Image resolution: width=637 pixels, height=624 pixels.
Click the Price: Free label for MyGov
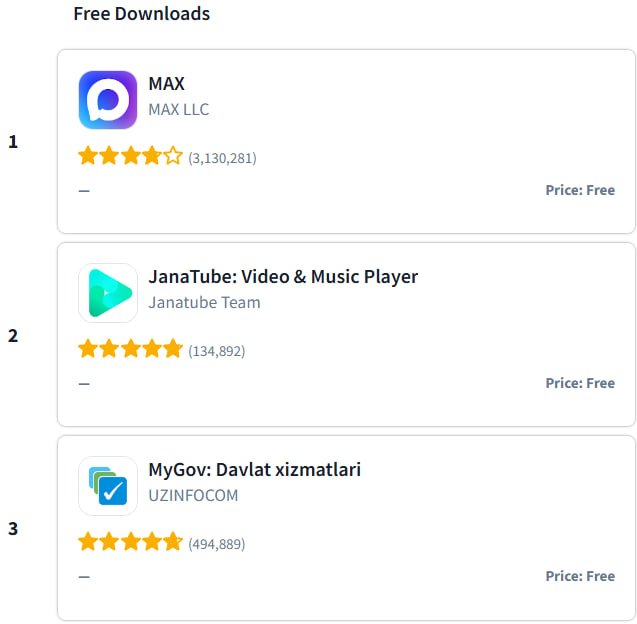tap(580, 576)
